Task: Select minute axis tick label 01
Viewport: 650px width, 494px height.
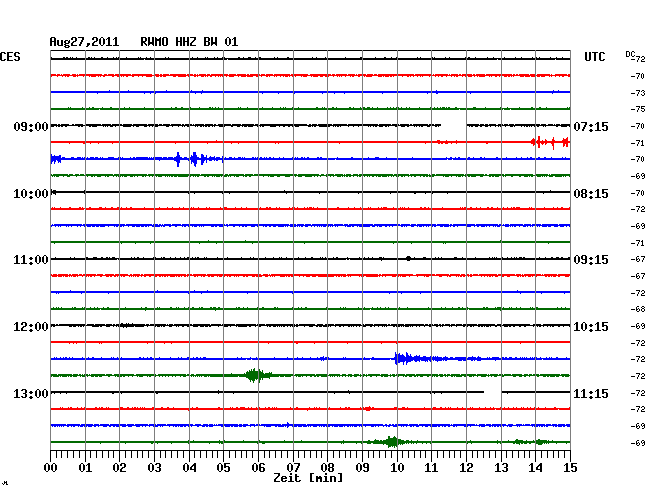Action: point(85,467)
